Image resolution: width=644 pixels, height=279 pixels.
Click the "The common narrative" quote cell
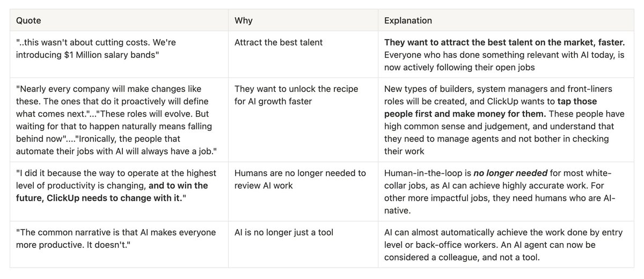point(119,244)
